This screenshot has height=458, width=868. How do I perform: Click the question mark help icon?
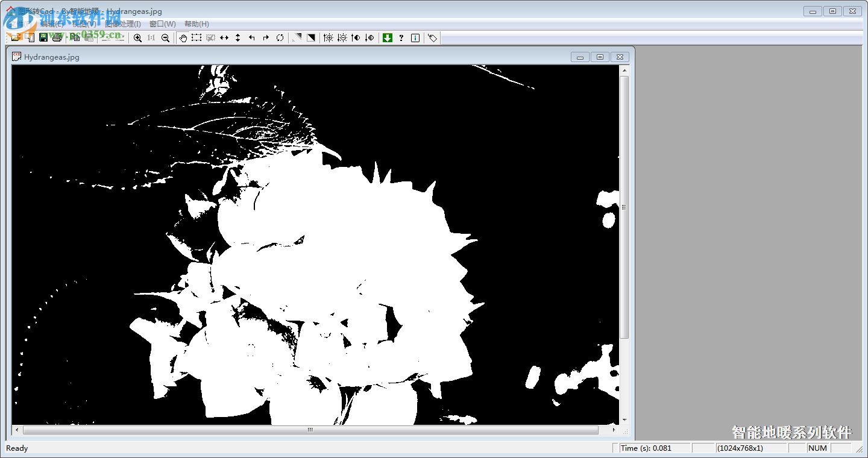pyautogui.click(x=401, y=38)
